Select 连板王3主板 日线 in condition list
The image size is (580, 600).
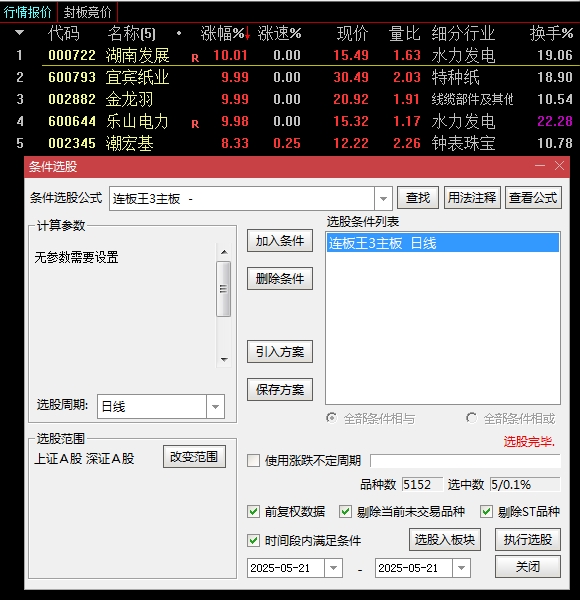pos(443,243)
